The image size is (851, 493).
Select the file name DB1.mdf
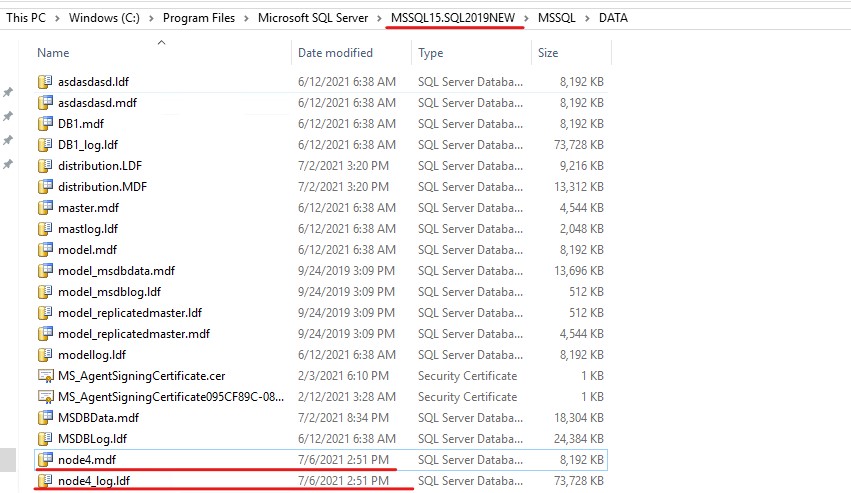pyautogui.click(x=81, y=124)
